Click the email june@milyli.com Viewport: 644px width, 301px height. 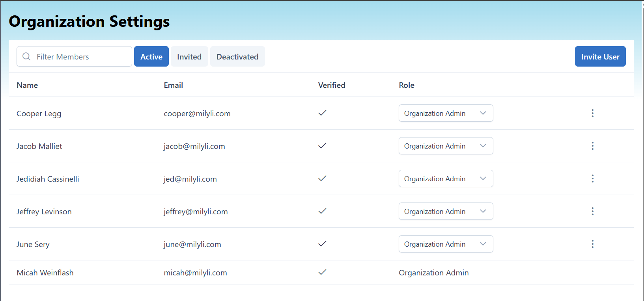pyautogui.click(x=192, y=244)
